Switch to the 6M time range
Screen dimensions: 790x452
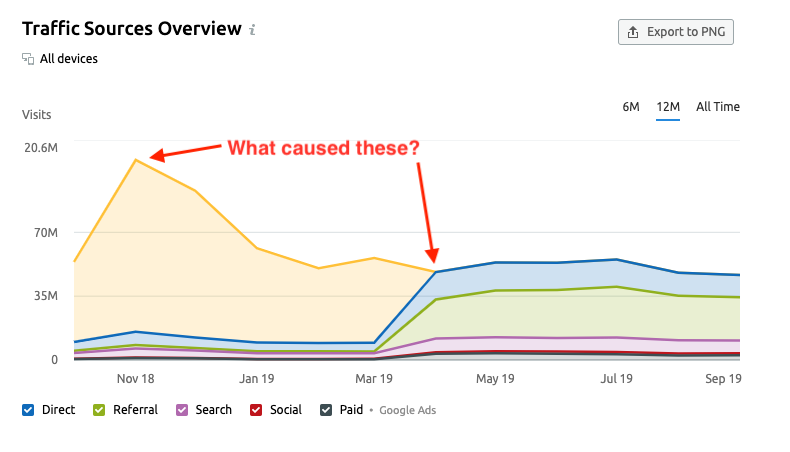(x=631, y=107)
